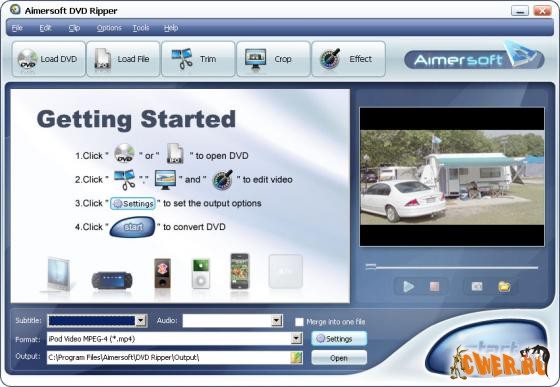Browse output folder icon in path field
This screenshot has height=387, width=560.
pyautogui.click(x=296, y=357)
